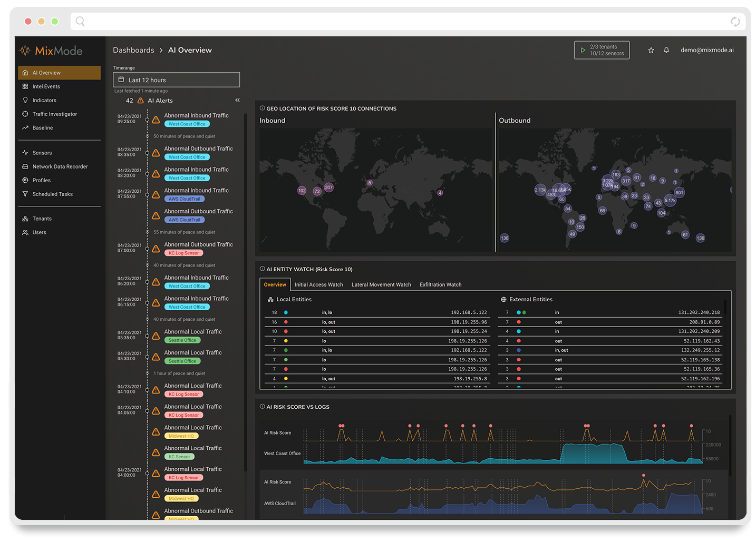Click the Scheduled Tasks funnel icon
The image size is (756, 542).
pos(25,194)
